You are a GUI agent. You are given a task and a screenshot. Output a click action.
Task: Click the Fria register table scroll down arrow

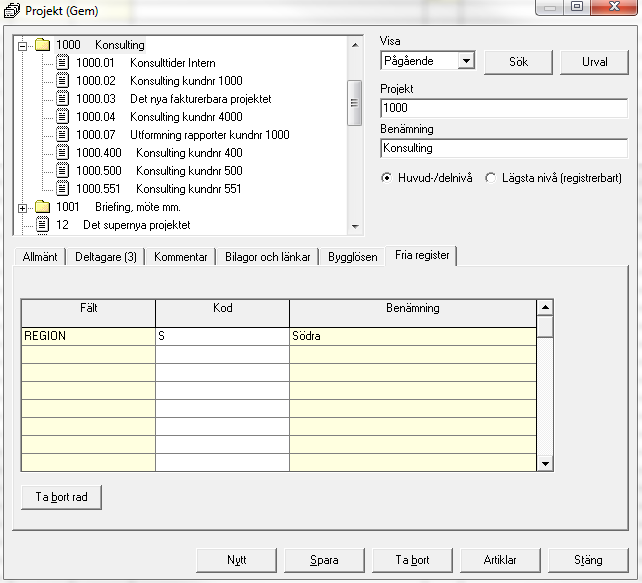(545, 463)
